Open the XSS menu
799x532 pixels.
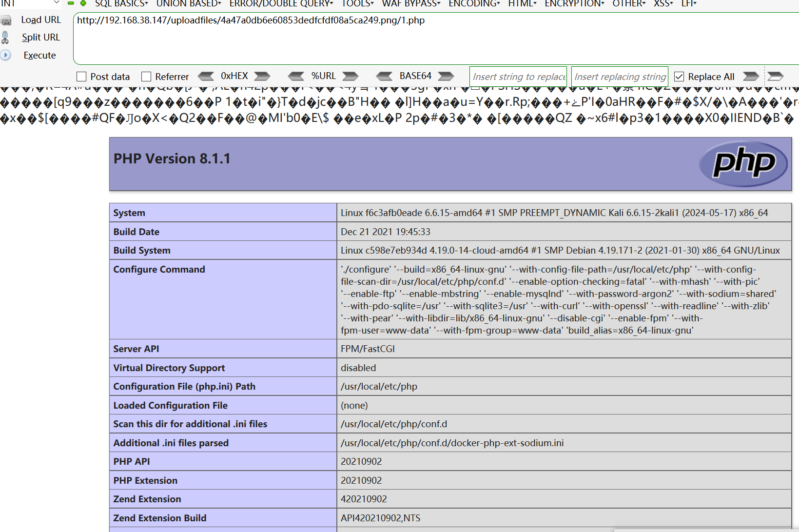663,3
